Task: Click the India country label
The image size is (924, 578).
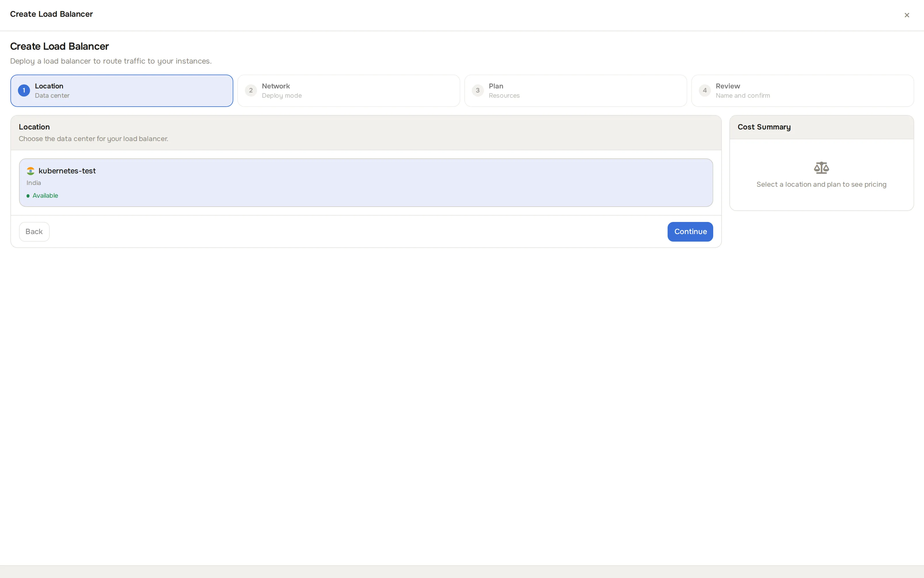Action: pyautogui.click(x=33, y=183)
